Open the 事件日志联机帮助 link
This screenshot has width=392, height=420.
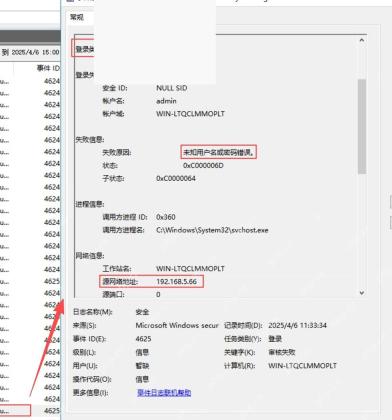(164, 393)
